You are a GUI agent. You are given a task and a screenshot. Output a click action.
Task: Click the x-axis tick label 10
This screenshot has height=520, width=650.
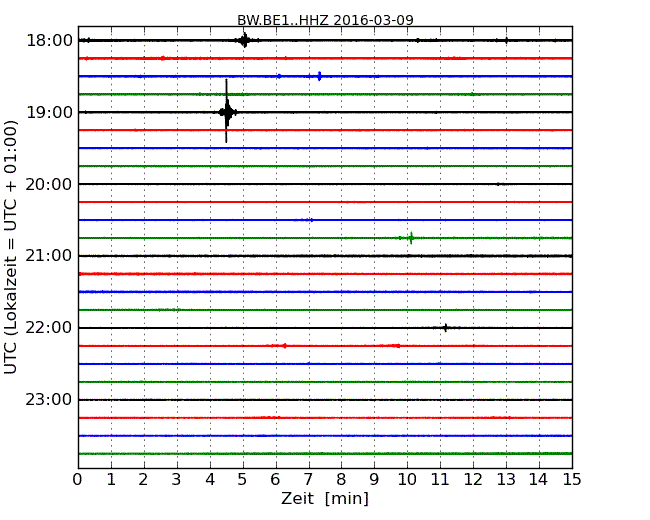407,479
